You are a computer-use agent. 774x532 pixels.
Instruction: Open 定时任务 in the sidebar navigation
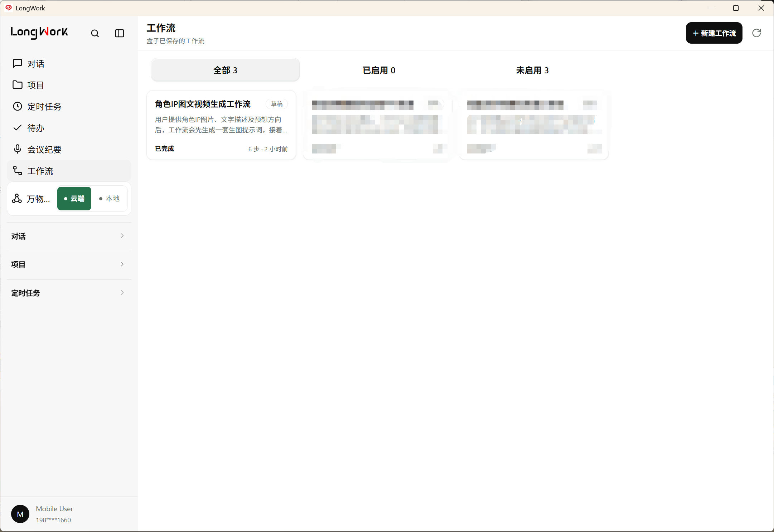click(69, 107)
